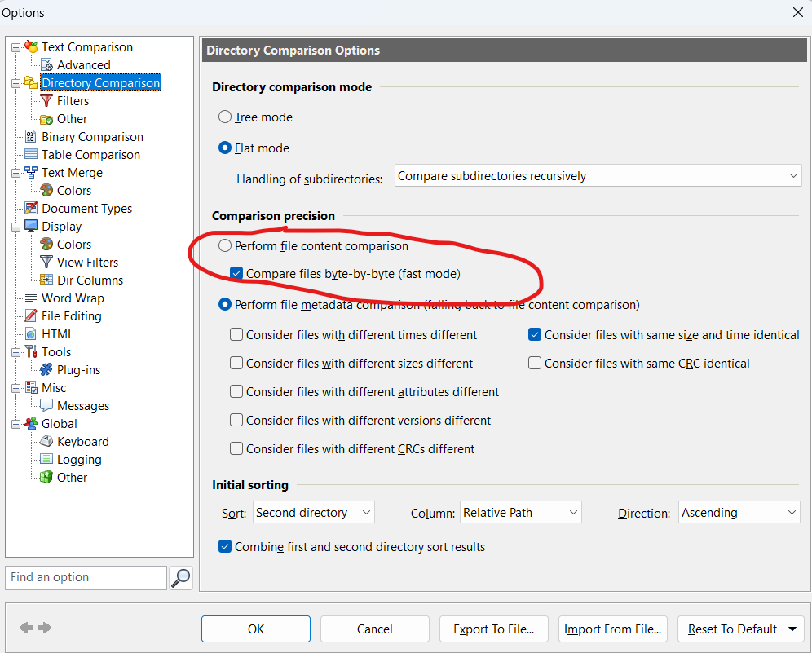Open the Direction dropdown showing Ascending
This screenshot has width=812, height=653.
(739, 513)
